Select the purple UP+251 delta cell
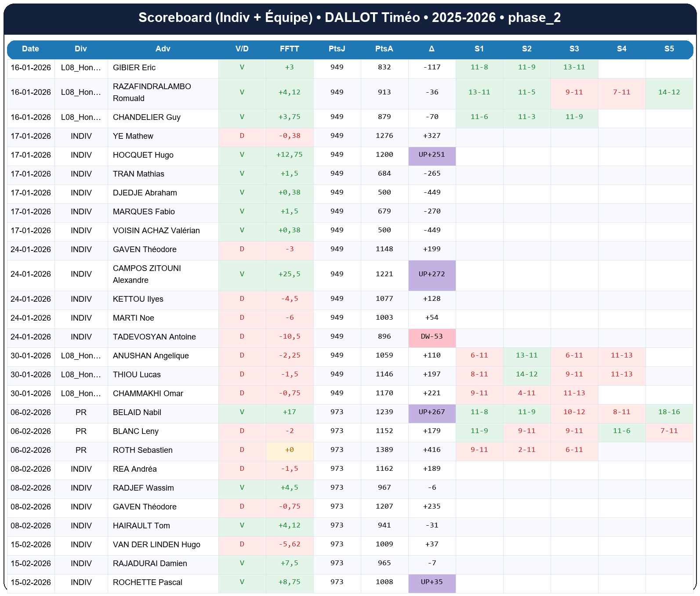The width and height of the screenshot is (700, 596). (432, 155)
